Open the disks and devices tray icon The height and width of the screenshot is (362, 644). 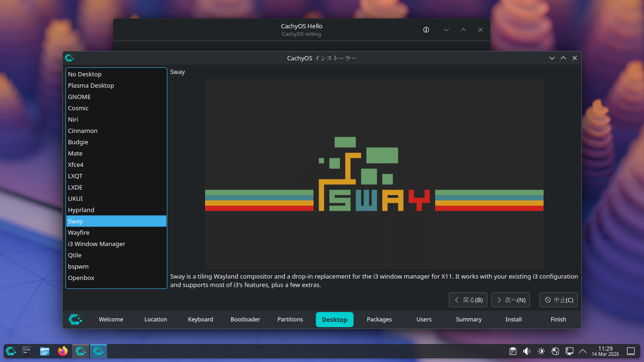[x=555, y=351]
